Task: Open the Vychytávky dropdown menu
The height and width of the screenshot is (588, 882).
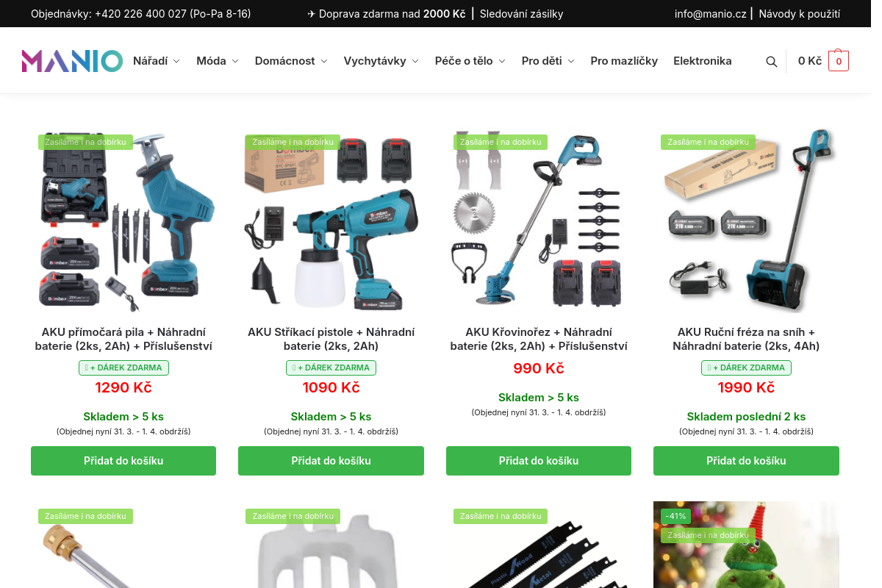Action: tap(381, 61)
